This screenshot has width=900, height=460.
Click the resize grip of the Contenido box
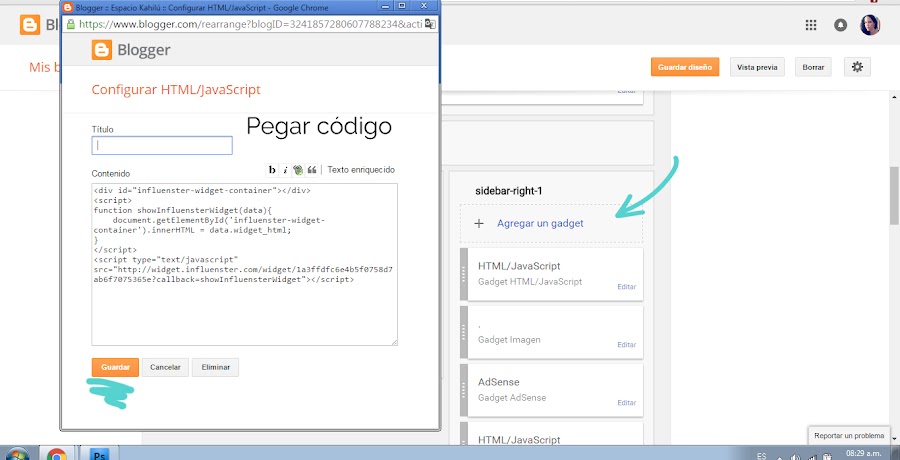tap(394, 342)
